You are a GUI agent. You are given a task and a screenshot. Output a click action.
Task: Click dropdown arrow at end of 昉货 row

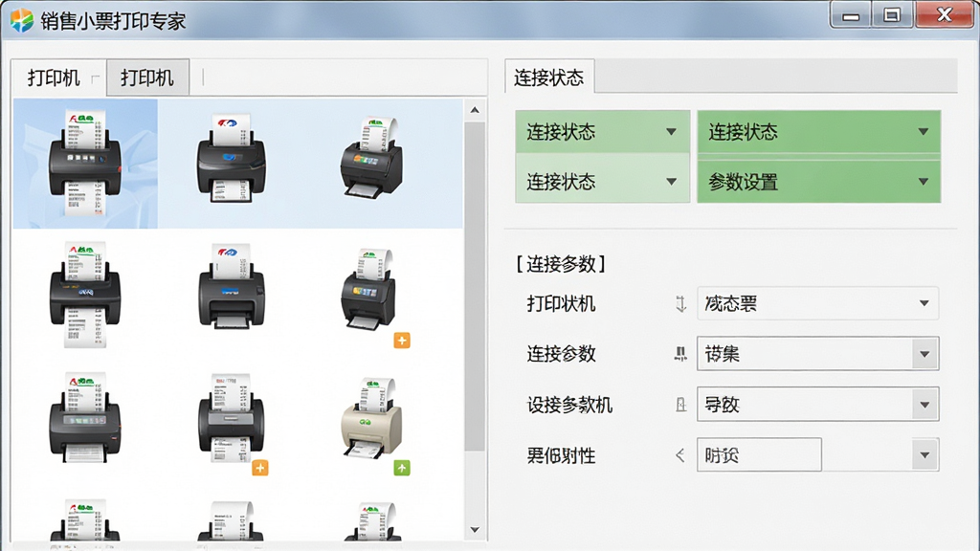coord(924,454)
